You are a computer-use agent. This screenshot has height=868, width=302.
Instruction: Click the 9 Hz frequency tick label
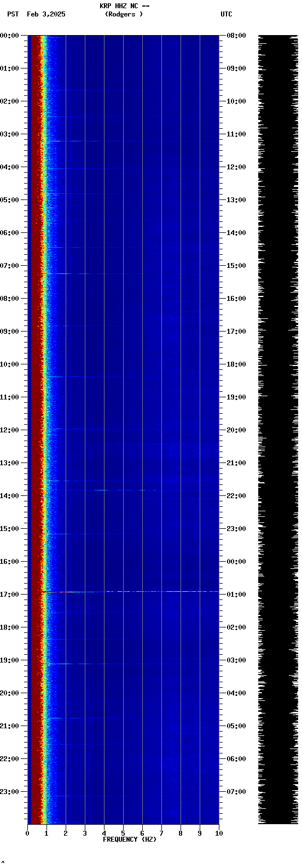[200, 833]
